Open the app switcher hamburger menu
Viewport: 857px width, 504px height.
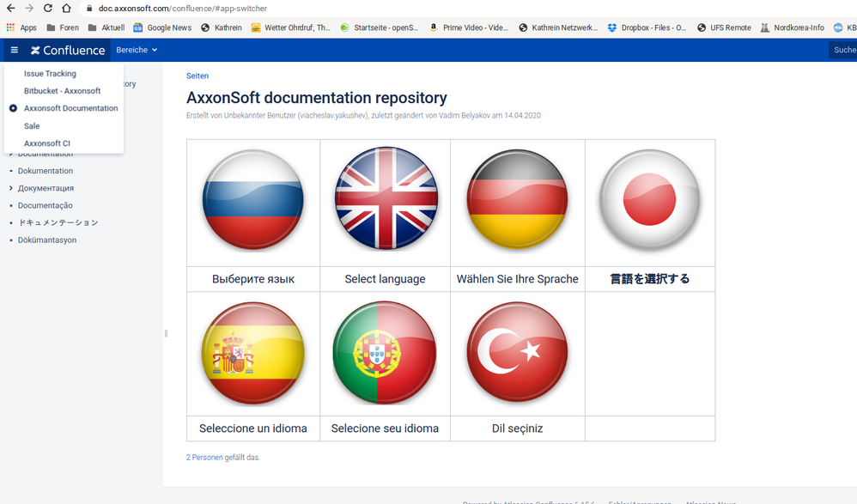click(x=15, y=50)
